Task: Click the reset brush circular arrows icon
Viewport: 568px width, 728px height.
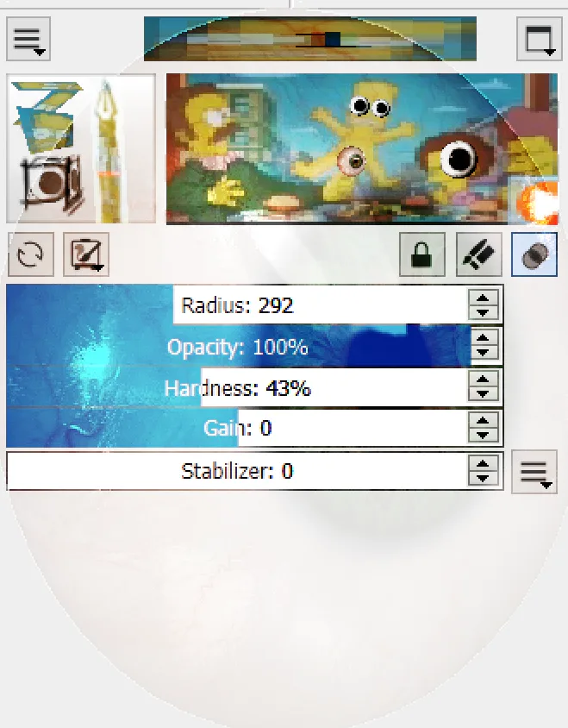Action: click(31, 254)
